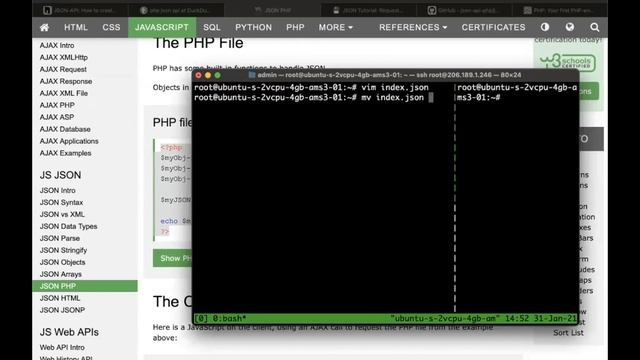The height and width of the screenshot is (360, 640).
Task: Click the vim index.json command text
Action: [395, 87]
